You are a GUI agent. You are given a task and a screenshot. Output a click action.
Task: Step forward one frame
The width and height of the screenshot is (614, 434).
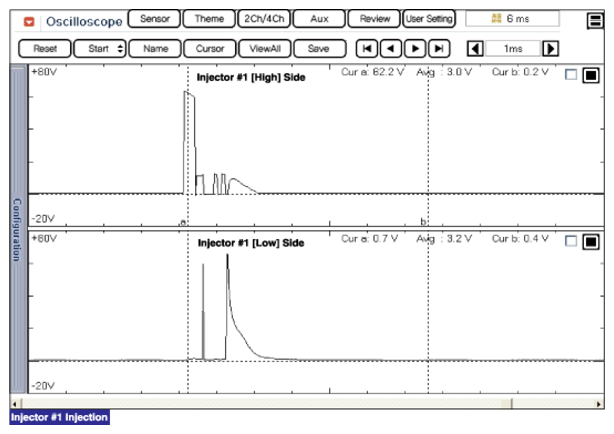pyautogui.click(x=414, y=48)
